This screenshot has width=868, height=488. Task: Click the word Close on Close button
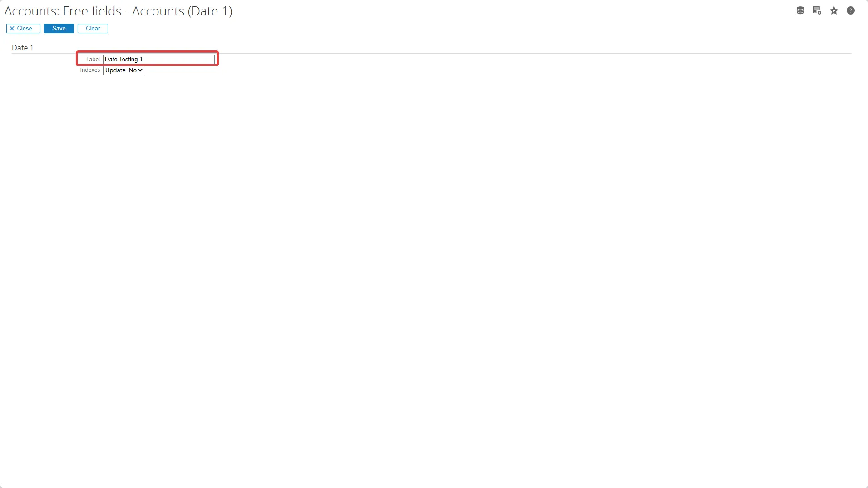tap(25, 28)
